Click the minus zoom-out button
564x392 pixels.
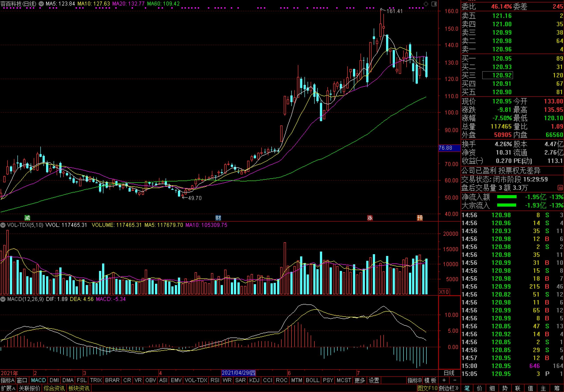pos(455,380)
